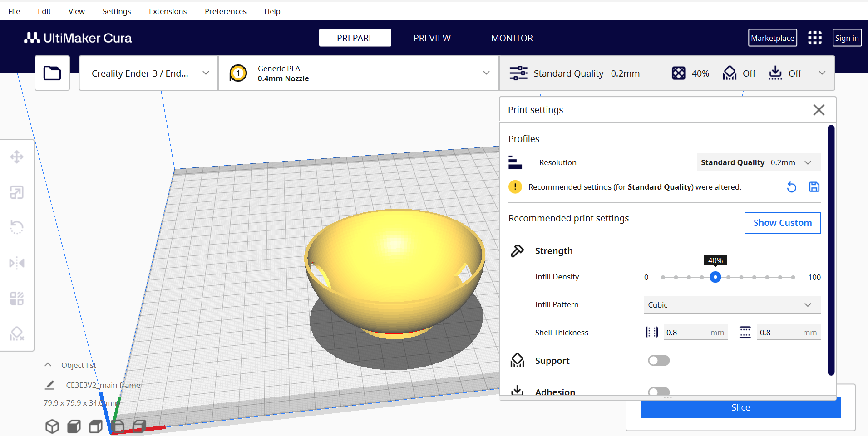Image resolution: width=868 pixels, height=436 pixels.
Task: Select the Scale tool
Action: [17, 192]
